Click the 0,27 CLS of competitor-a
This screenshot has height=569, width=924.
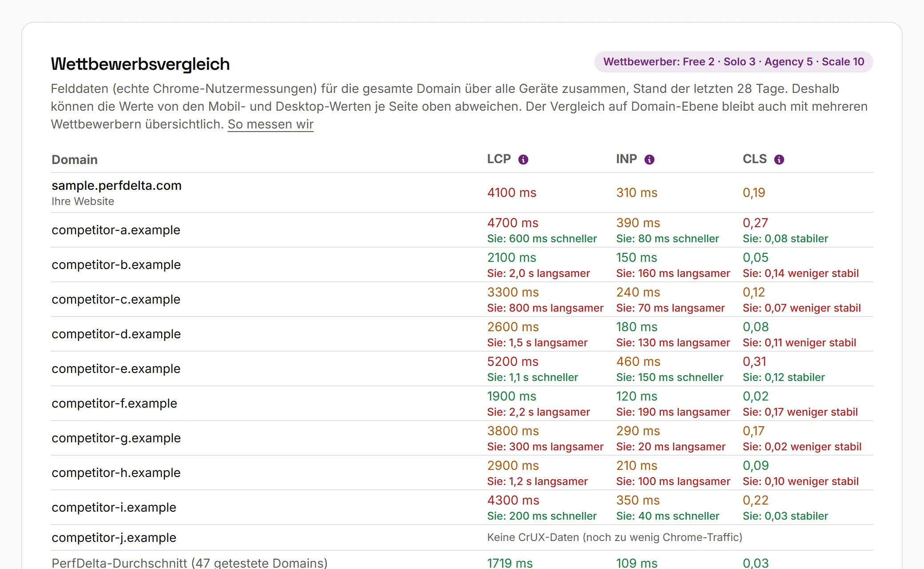[755, 223]
